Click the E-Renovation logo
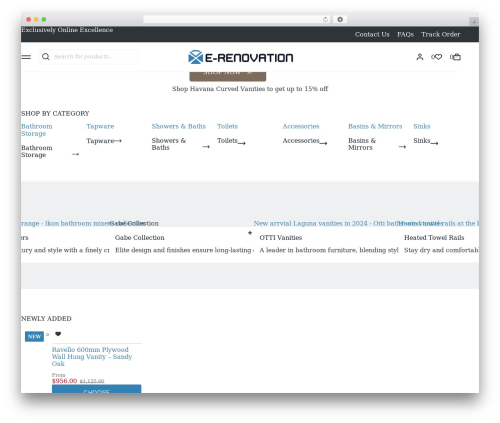The image size is (500, 423). click(241, 57)
